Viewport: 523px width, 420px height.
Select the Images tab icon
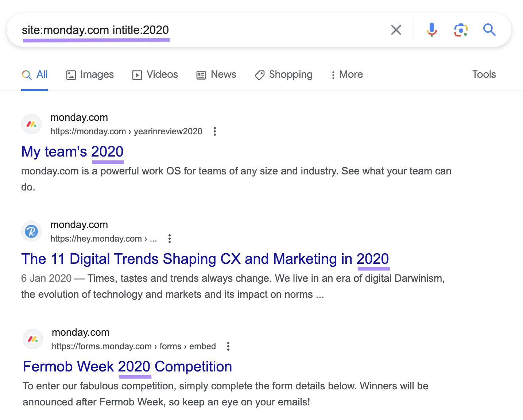click(x=71, y=74)
